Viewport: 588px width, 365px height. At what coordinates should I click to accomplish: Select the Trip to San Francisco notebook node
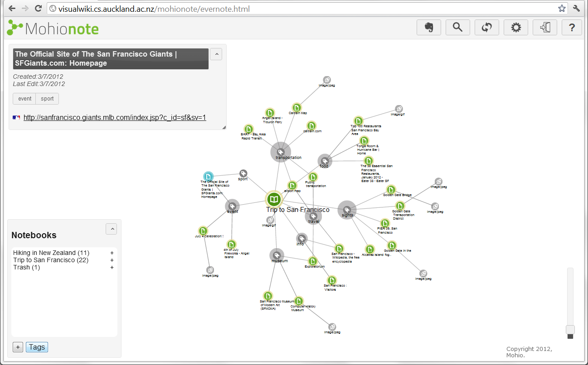[273, 199]
